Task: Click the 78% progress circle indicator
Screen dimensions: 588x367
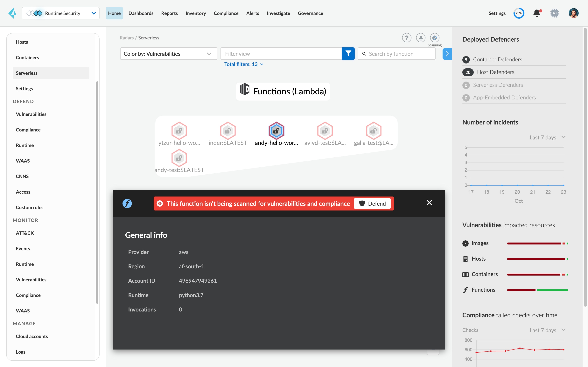Action: point(519,13)
